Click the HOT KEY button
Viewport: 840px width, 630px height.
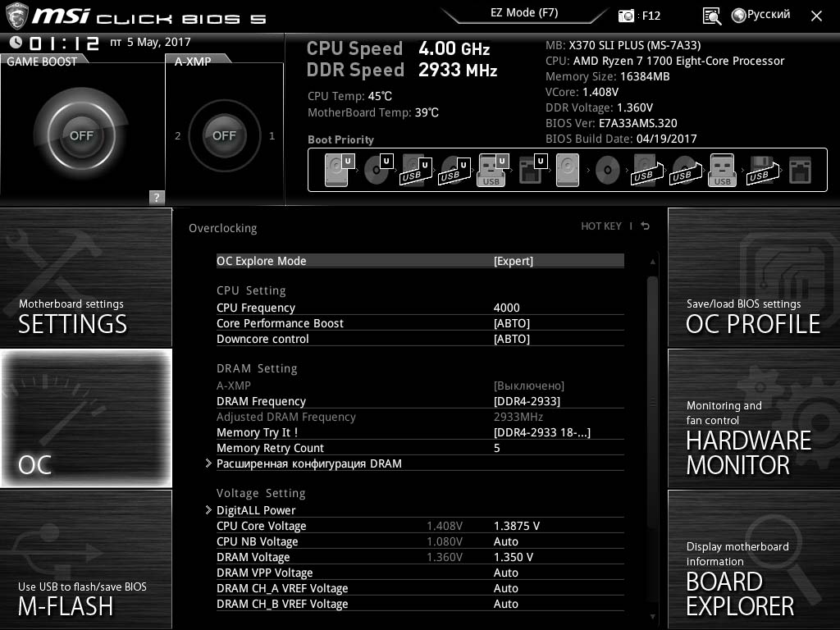tap(601, 226)
